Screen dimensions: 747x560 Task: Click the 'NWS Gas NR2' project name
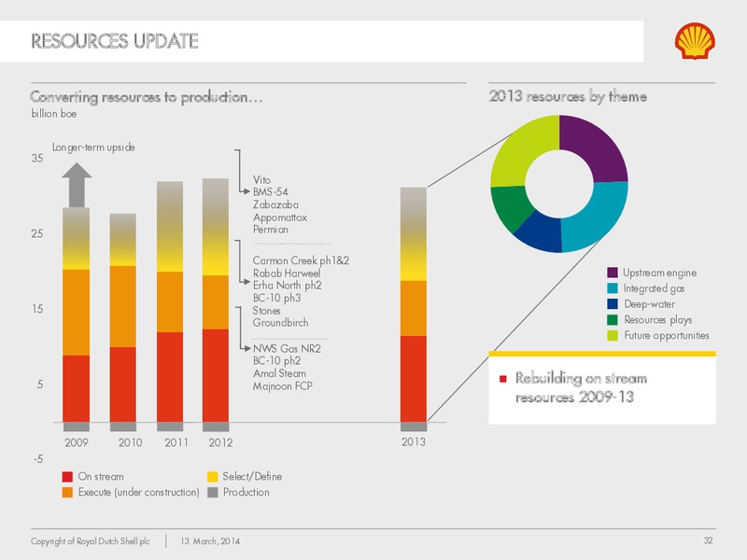(287, 348)
